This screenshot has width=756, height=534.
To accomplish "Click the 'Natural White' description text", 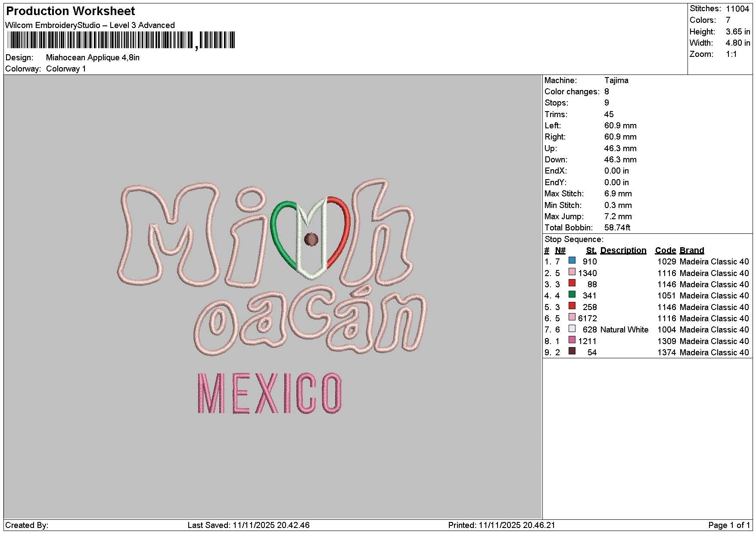I will pyautogui.click(x=624, y=329).
